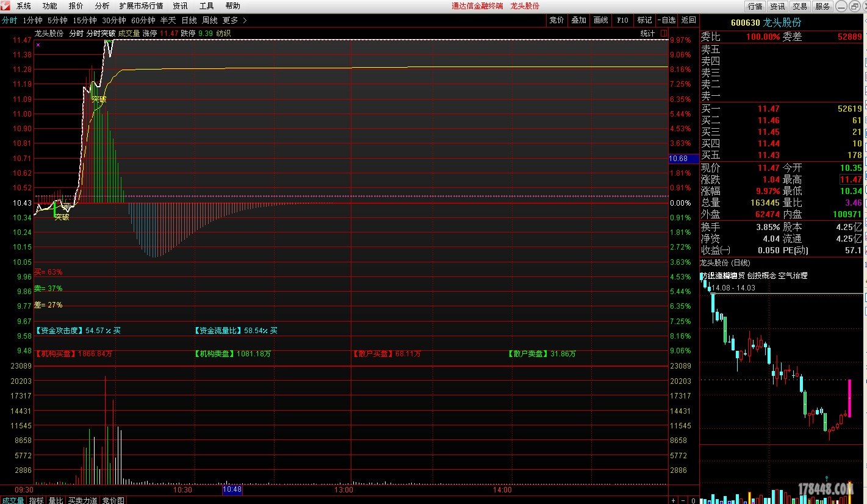Click the 量比 value 3.46
867x504 pixels.
click(x=853, y=203)
